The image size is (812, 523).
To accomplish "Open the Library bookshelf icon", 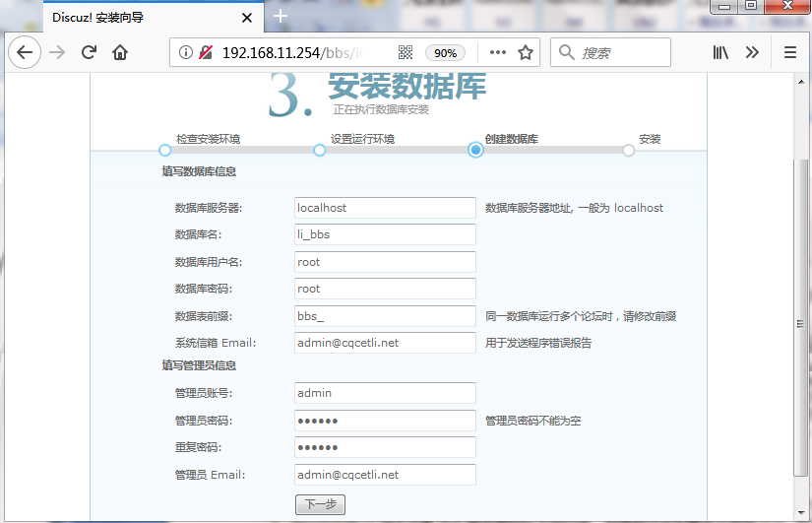I will [x=720, y=52].
